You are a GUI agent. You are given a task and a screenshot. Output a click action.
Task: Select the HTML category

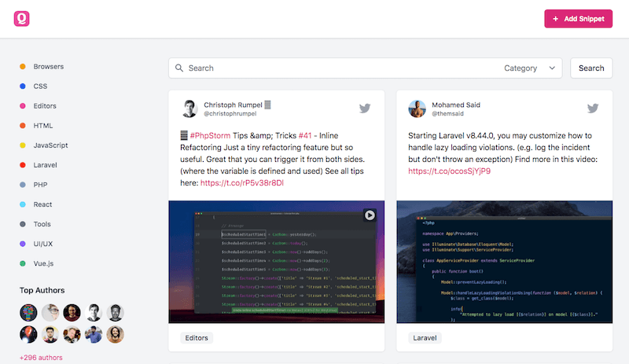pyautogui.click(x=43, y=126)
